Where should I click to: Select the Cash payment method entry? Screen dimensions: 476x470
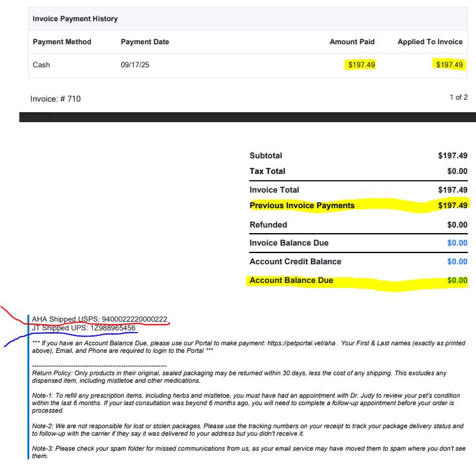pyautogui.click(x=41, y=65)
